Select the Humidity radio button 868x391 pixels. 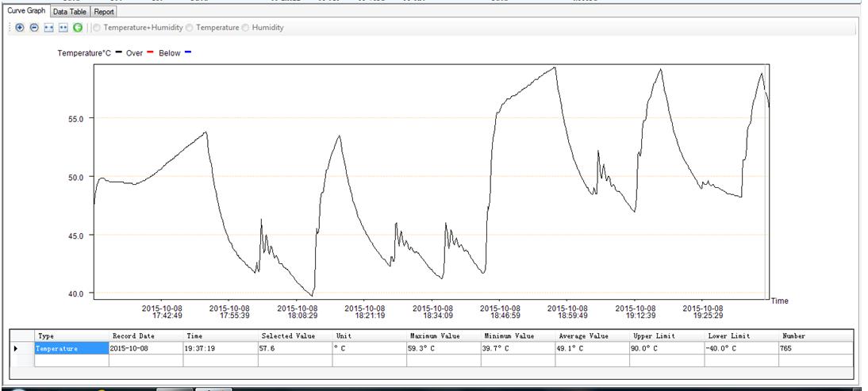(x=245, y=28)
